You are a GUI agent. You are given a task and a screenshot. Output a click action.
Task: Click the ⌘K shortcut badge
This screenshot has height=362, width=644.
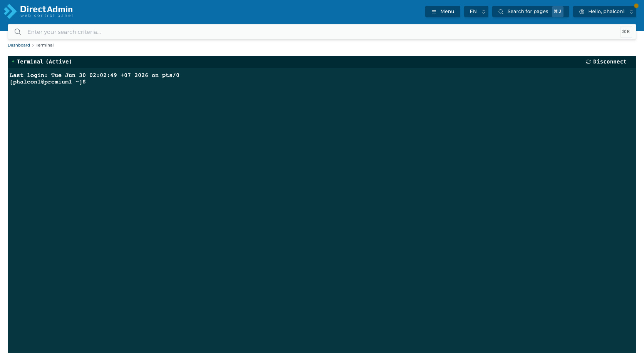[626, 32]
